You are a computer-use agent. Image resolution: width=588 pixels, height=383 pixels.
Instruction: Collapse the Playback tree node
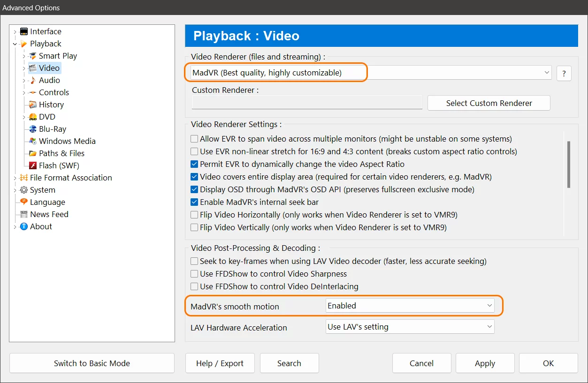tap(15, 44)
